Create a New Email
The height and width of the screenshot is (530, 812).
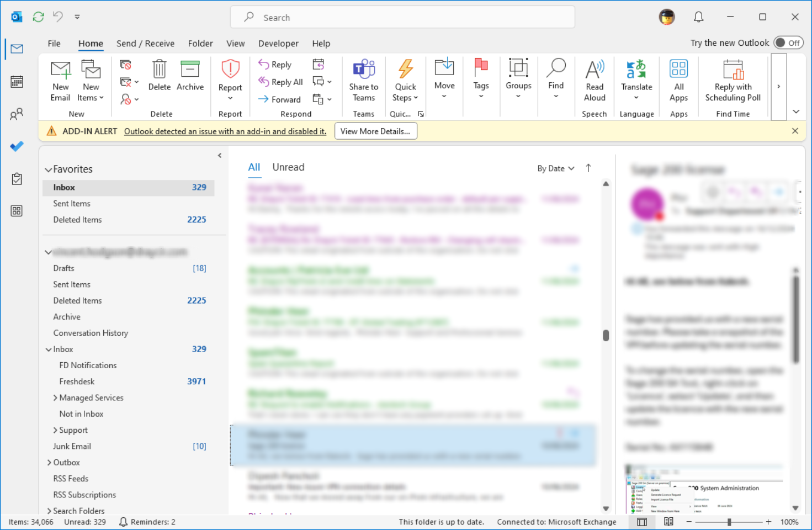pyautogui.click(x=61, y=81)
